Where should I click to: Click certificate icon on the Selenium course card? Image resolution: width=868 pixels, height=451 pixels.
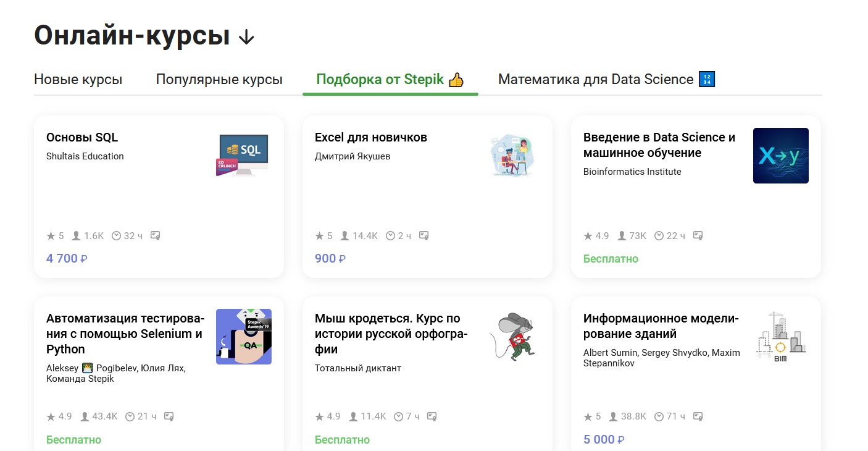click(169, 416)
